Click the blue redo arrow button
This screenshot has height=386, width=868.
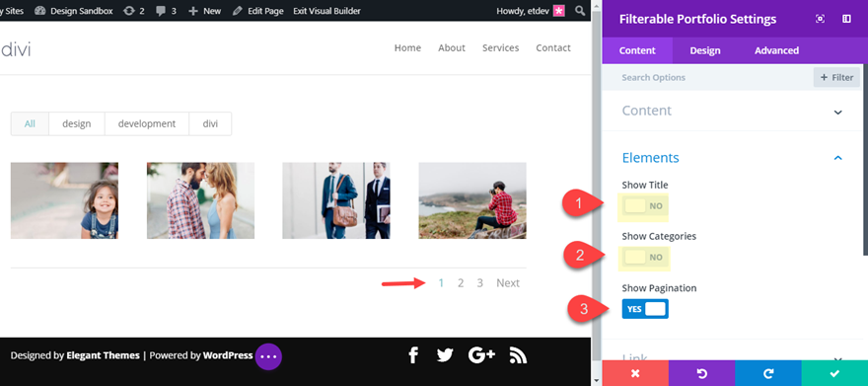point(768,373)
